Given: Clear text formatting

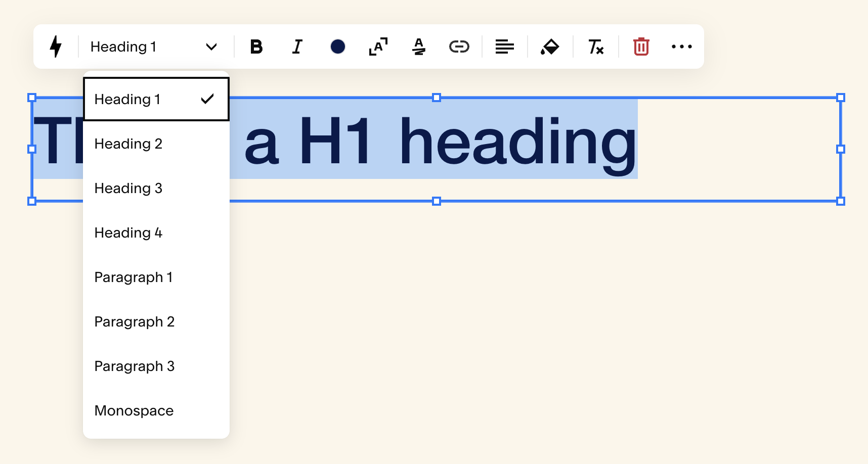Looking at the screenshot, I should [596, 47].
